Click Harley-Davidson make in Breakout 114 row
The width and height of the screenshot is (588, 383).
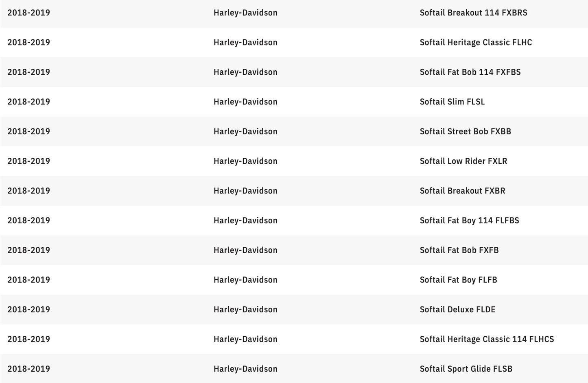[x=245, y=13]
